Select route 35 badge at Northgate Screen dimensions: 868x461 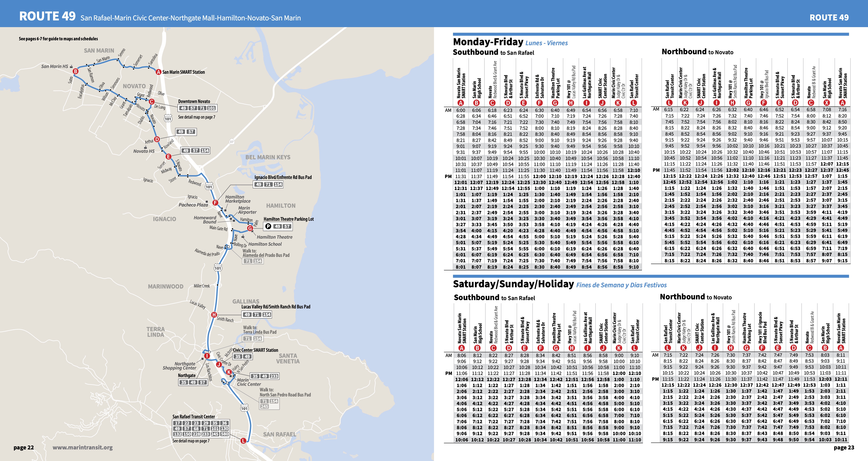point(184,383)
